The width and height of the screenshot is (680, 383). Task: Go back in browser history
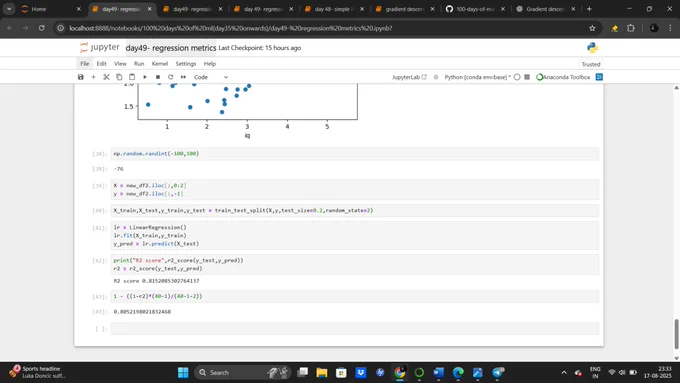(10, 28)
